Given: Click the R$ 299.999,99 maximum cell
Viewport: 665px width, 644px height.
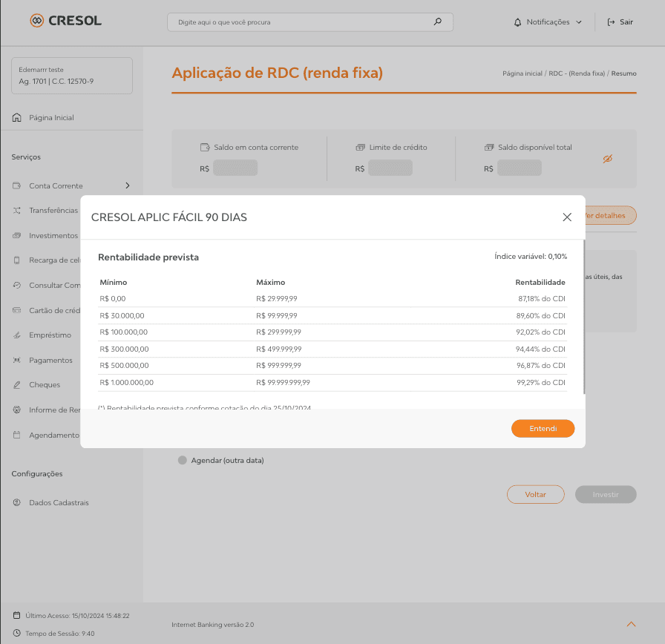Looking at the screenshot, I should (x=278, y=332).
